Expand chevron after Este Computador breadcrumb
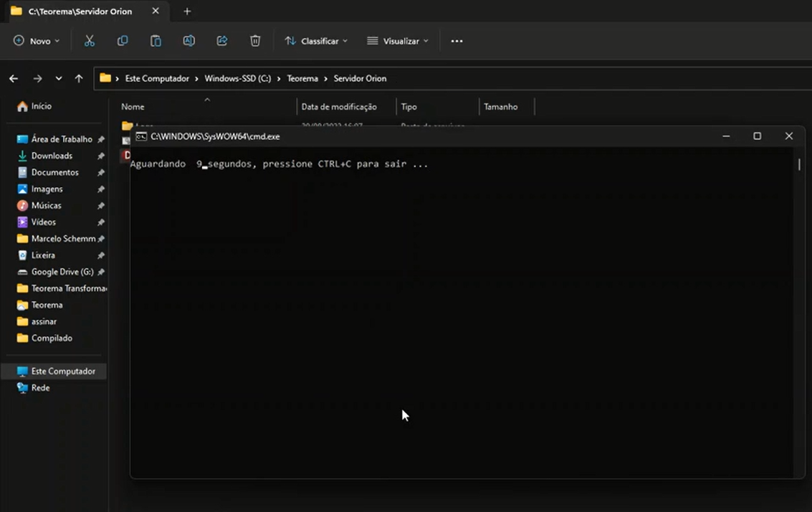The image size is (812, 512). (197, 79)
